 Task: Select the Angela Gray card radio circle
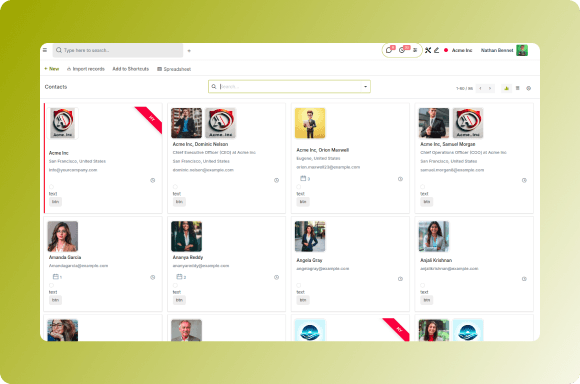[299, 285]
